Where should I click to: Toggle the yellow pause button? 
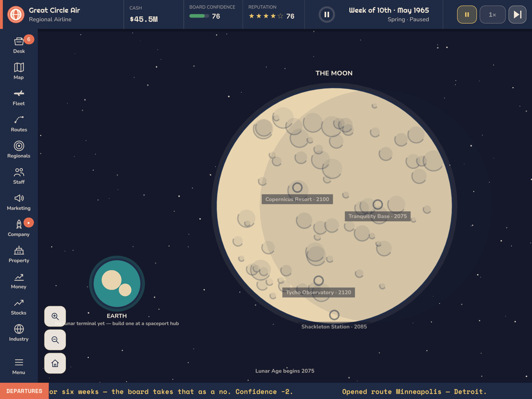[467, 14]
